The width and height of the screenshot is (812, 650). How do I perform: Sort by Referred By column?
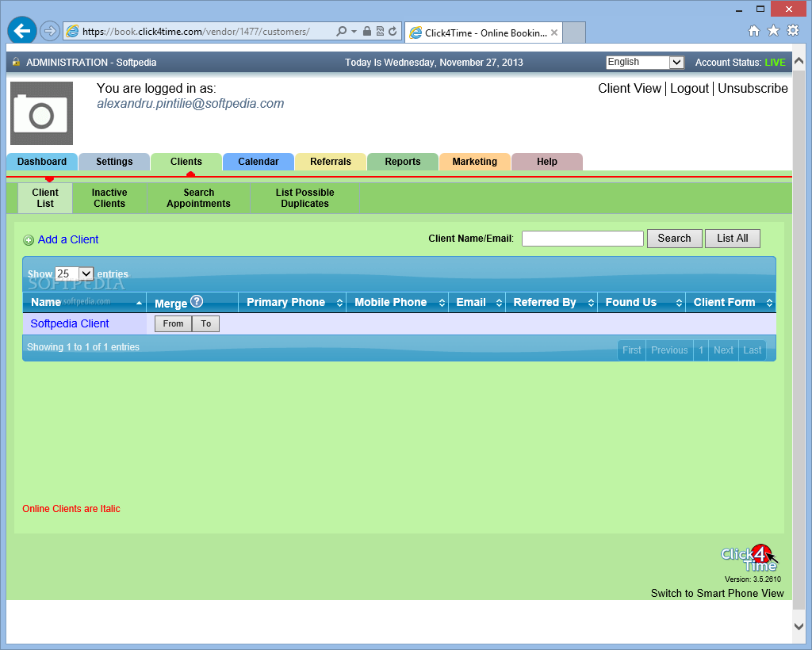(x=552, y=302)
